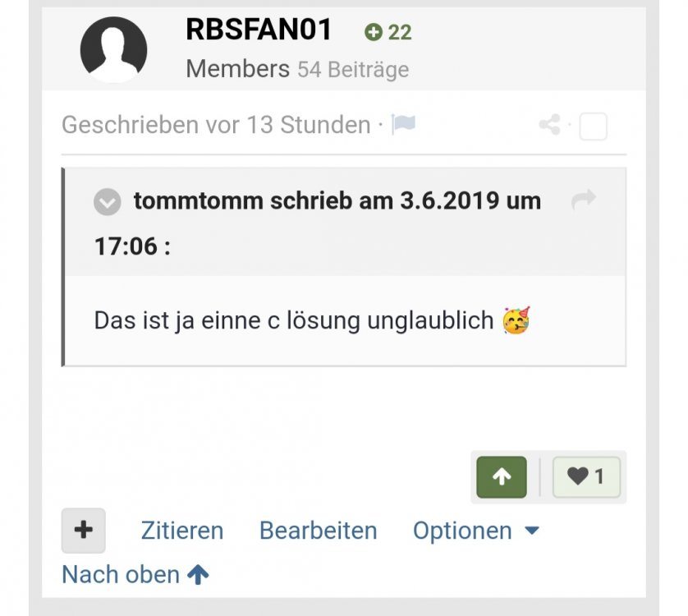Click Nach oben link
The height and width of the screenshot is (616, 688).
tap(135, 574)
